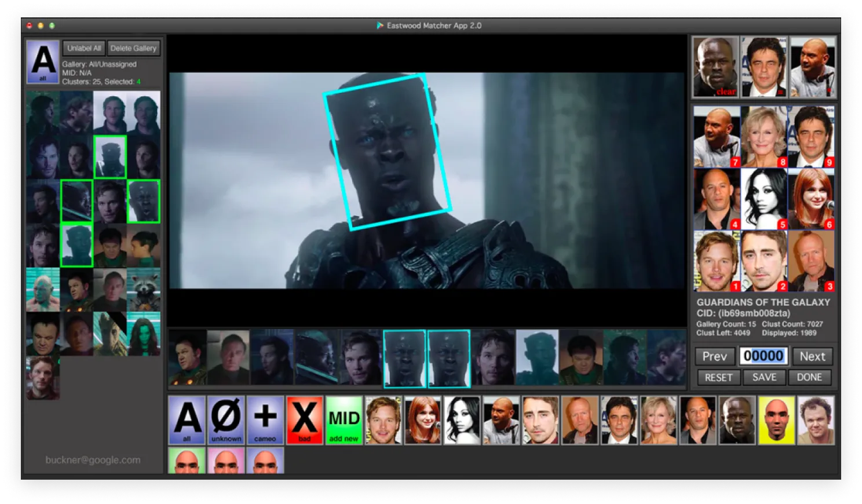Select blonde candidate portrait numbered 8

[764, 137]
